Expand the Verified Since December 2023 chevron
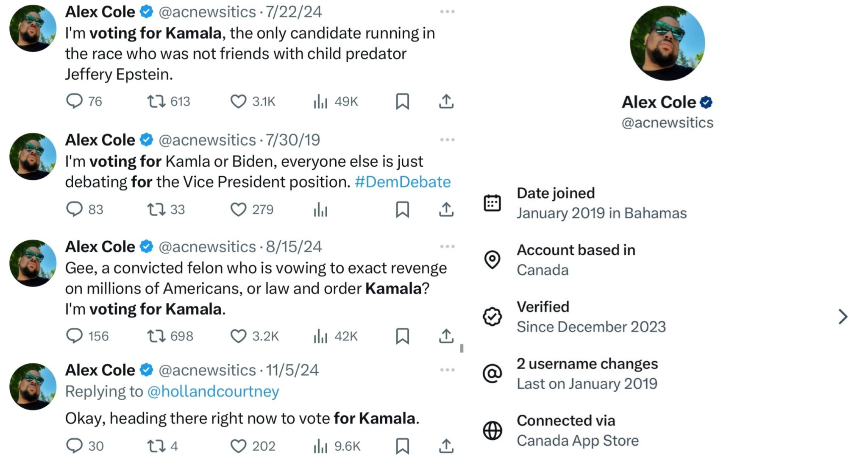 click(x=843, y=317)
